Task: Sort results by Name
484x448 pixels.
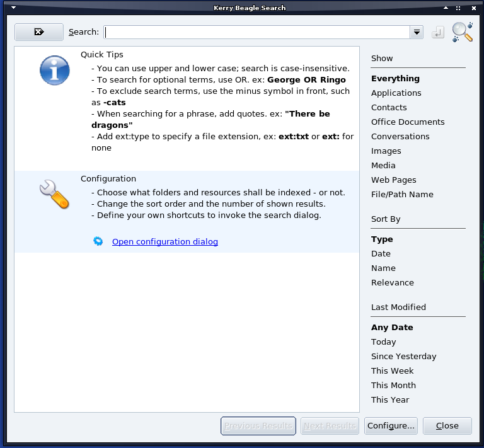Action: point(383,268)
